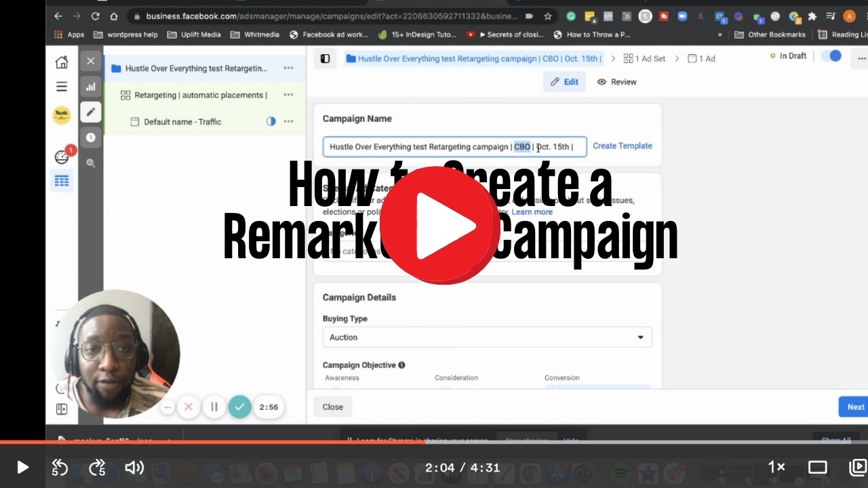Open the account overview gauge icon with notification
868x488 pixels.
[62, 157]
